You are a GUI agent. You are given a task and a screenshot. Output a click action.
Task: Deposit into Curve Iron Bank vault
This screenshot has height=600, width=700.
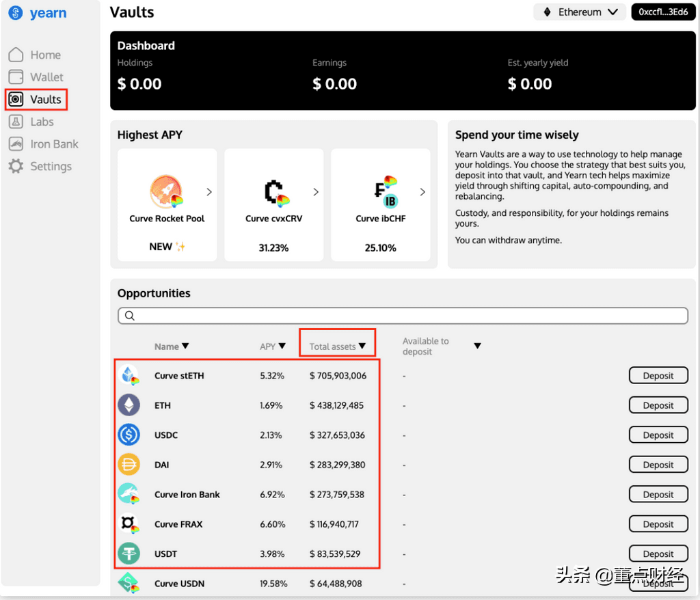click(x=658, y=494)
